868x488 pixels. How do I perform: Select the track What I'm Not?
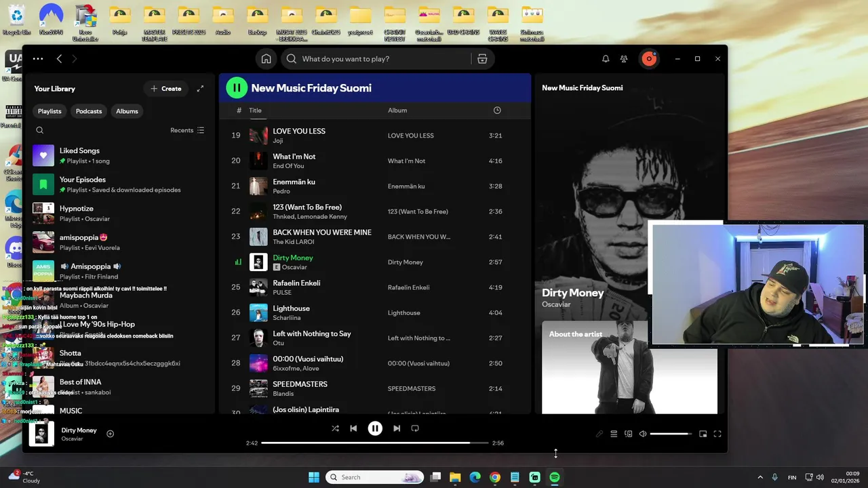pyautogui.click(x=374, y=161)
